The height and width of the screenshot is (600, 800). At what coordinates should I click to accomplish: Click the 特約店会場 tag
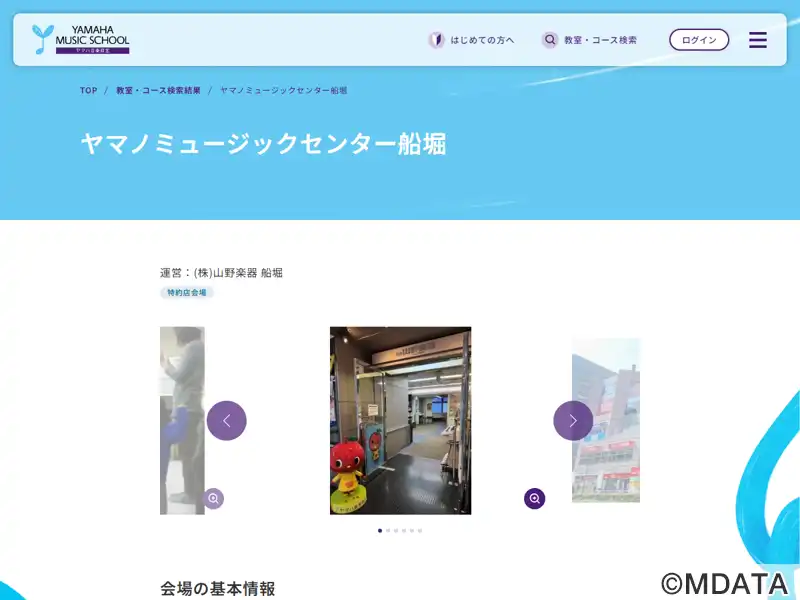point(187,292)
